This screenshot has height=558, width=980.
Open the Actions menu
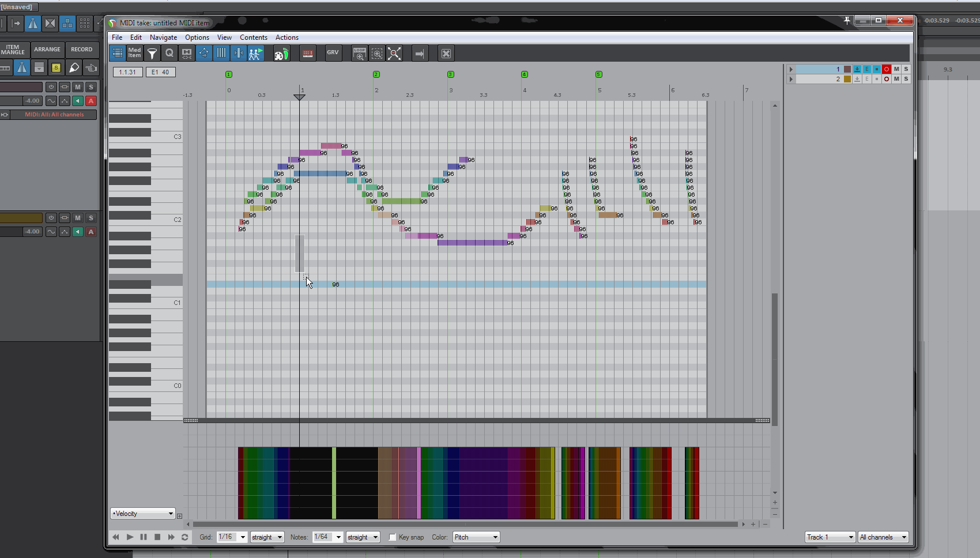[287, 37]
